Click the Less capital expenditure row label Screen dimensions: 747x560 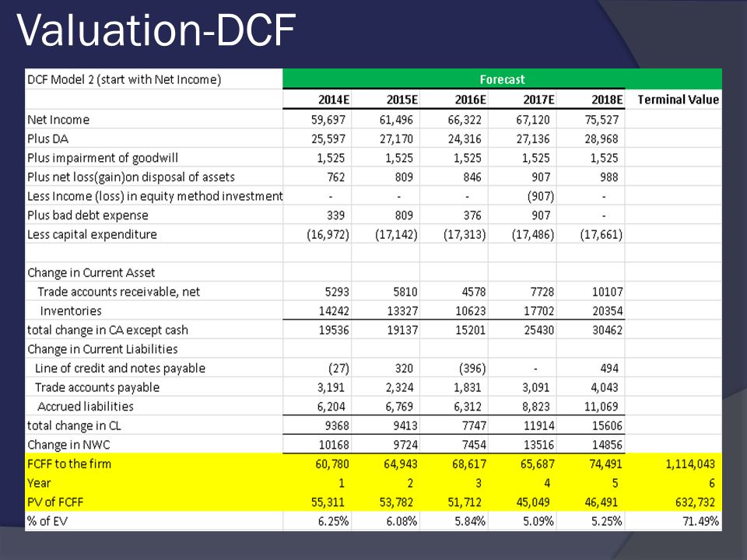point(92,234)
